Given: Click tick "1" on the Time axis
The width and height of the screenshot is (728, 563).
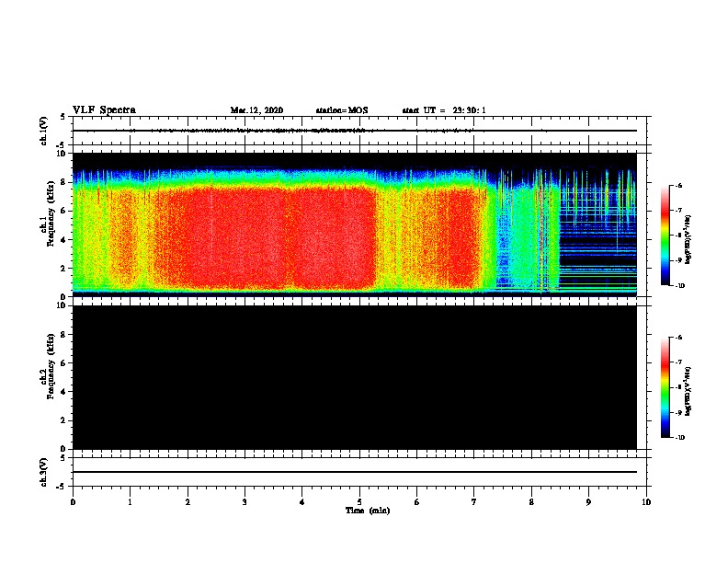Looking at the screenshot, I should tap(130, 502).
